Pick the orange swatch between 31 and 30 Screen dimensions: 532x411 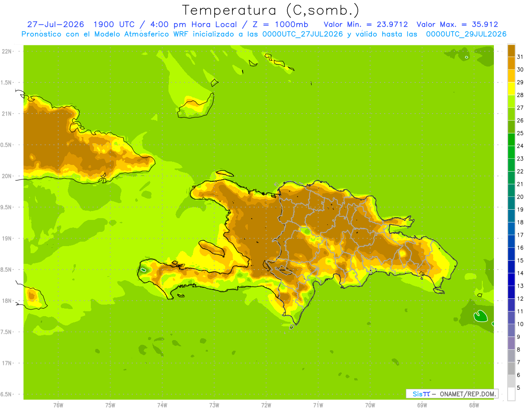[511, 63]
